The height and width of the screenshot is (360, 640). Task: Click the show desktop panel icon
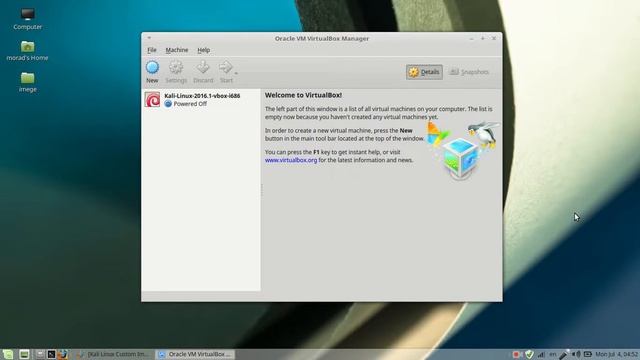click(x=24, y=354)
